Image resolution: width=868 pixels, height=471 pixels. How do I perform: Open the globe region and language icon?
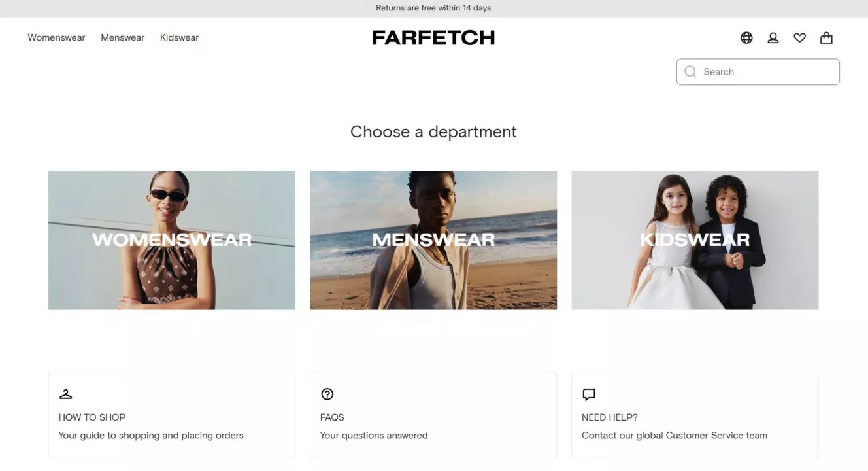(x=746, y=38)
